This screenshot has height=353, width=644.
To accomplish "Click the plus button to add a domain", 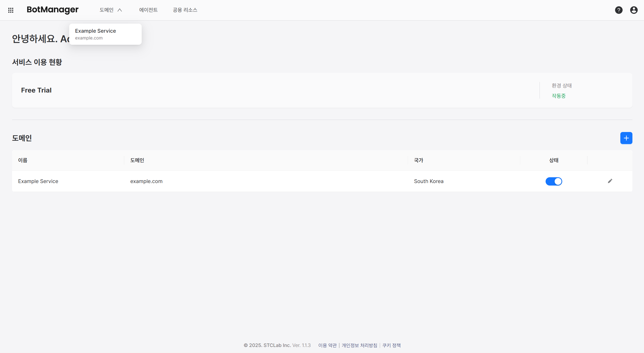I will (626, 138).
